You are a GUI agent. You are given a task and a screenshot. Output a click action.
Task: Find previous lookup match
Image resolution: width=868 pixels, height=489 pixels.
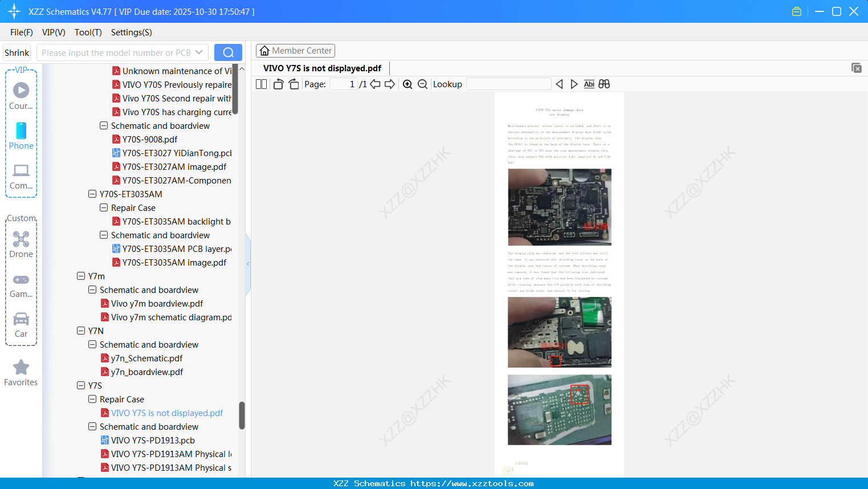tap(559, 84)
